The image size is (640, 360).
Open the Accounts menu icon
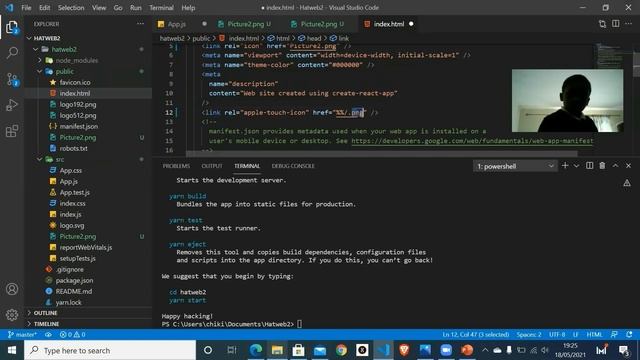coord(12,289)
